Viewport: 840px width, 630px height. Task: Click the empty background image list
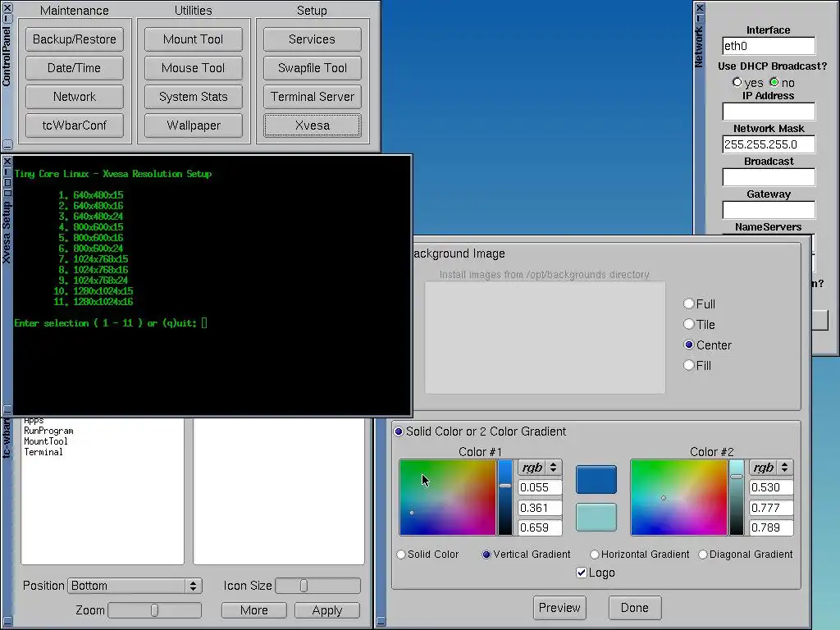point(545,338)
